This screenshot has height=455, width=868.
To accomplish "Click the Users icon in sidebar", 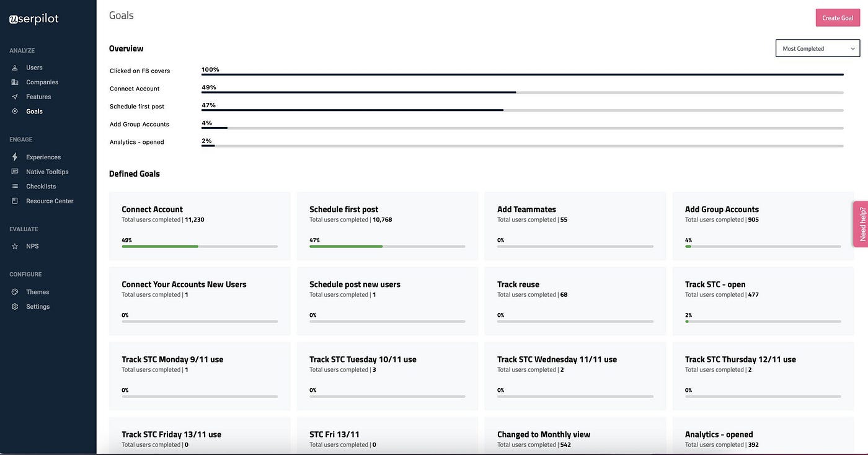I will pos(15,68).
